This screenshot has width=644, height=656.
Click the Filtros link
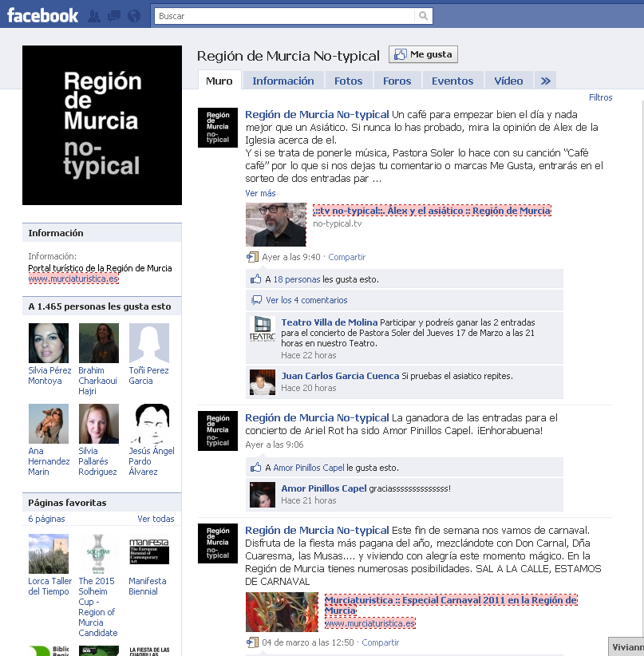click(x=600, y=97)
